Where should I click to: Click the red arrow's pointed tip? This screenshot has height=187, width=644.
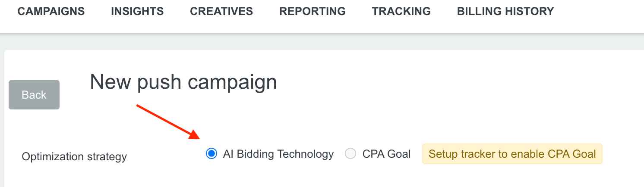[x=199, y=138]
